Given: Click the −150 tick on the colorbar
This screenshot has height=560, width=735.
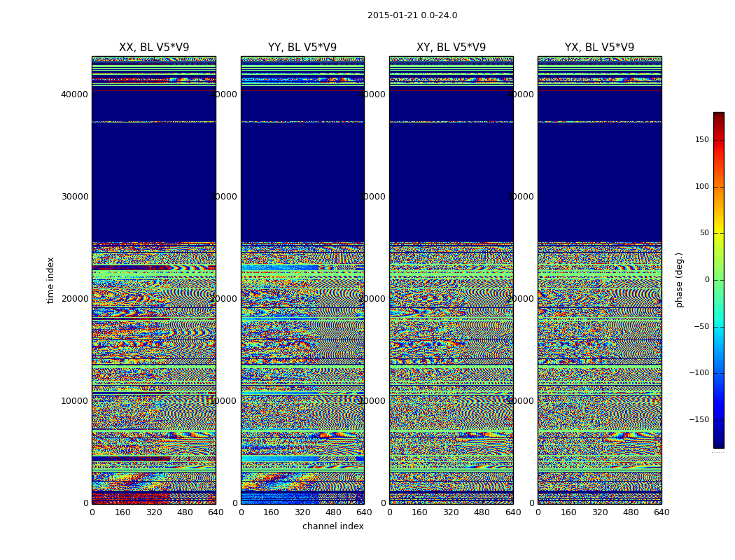Looking at the screenshot, I should [699, 420].
